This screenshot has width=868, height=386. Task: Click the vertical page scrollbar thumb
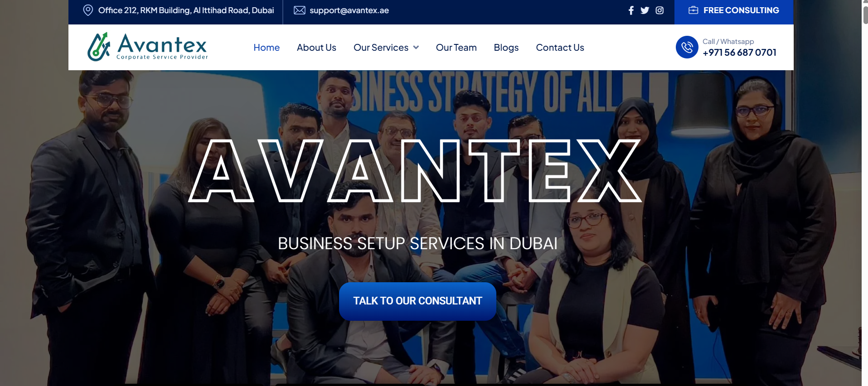[x=865, y=14]
